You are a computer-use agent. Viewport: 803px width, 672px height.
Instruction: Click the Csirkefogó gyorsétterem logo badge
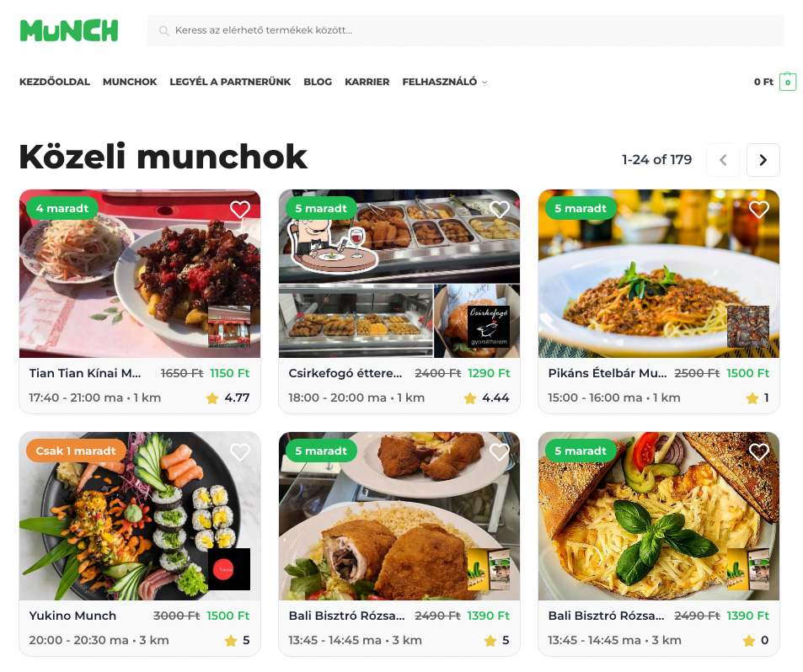click(x=489, y=327)
